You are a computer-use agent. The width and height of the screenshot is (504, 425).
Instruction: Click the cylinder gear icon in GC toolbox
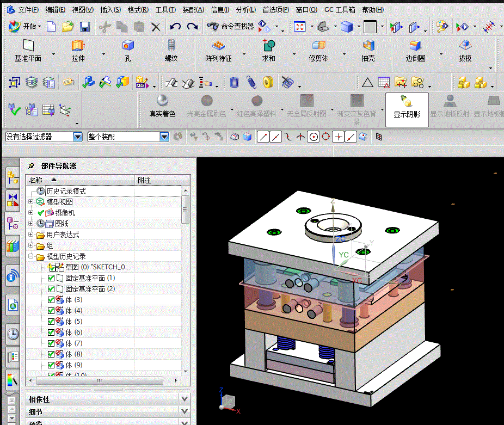pos(235,83)
